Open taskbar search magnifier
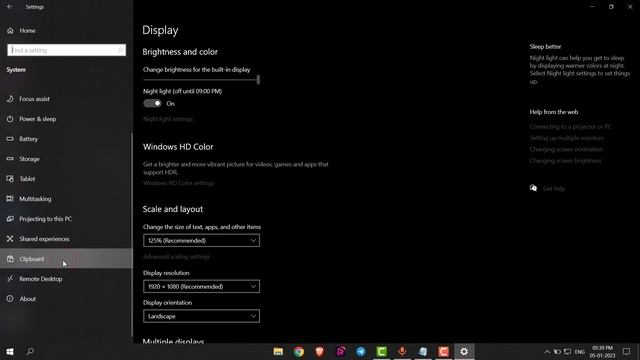 pyautogui.click(x=30, y=351)
